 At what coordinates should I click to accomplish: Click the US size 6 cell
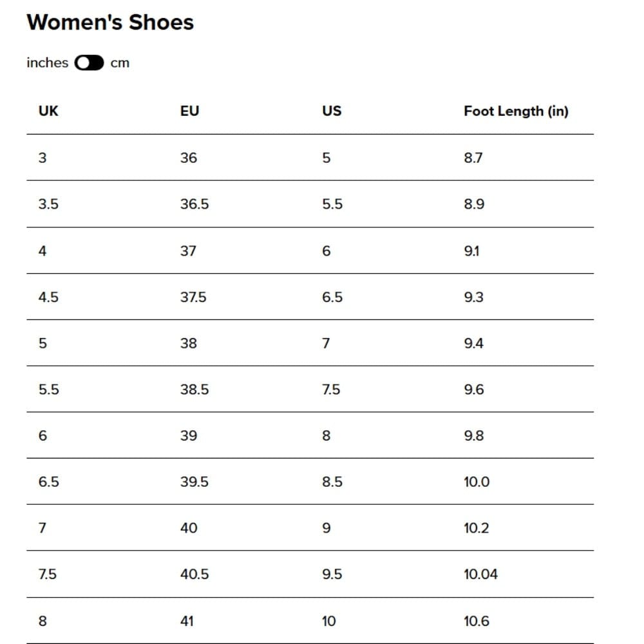point(326,251)
